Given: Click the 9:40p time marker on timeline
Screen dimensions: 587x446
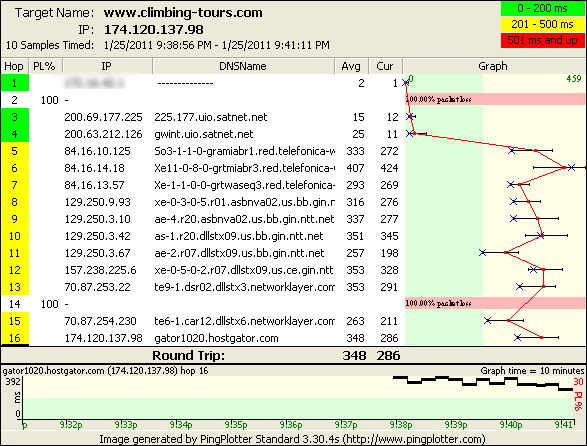Looking at the screenshot, I should point(511,425).
